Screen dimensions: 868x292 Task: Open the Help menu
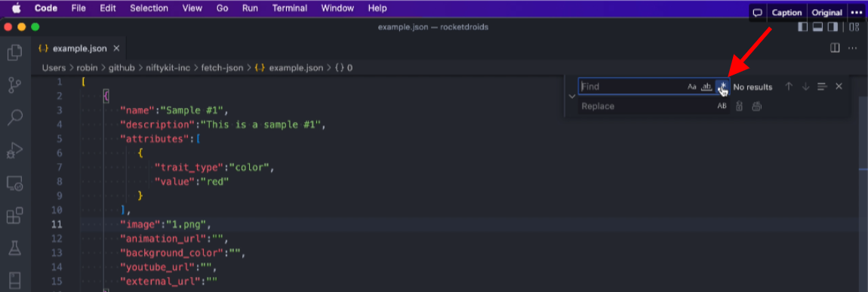click(377, 8)
